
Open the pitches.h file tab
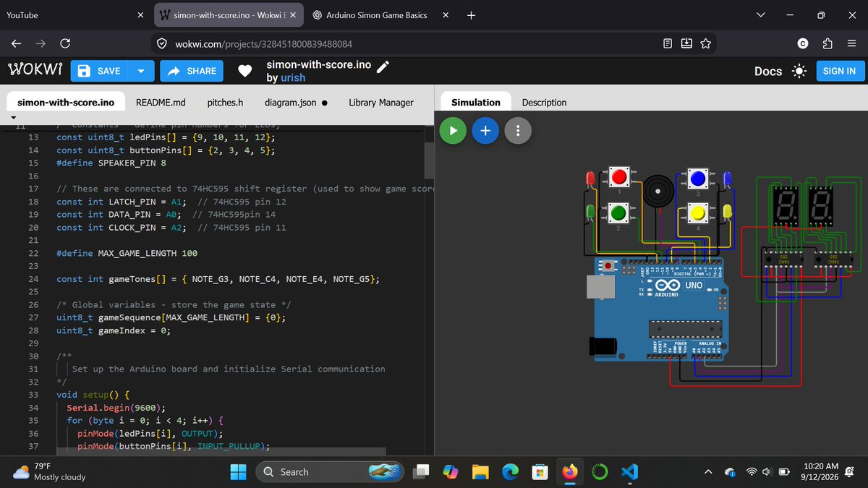[225, 103]
